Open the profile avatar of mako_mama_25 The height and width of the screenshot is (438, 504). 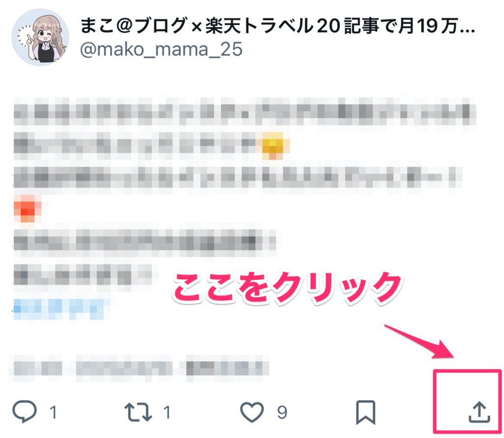[40, 37]
